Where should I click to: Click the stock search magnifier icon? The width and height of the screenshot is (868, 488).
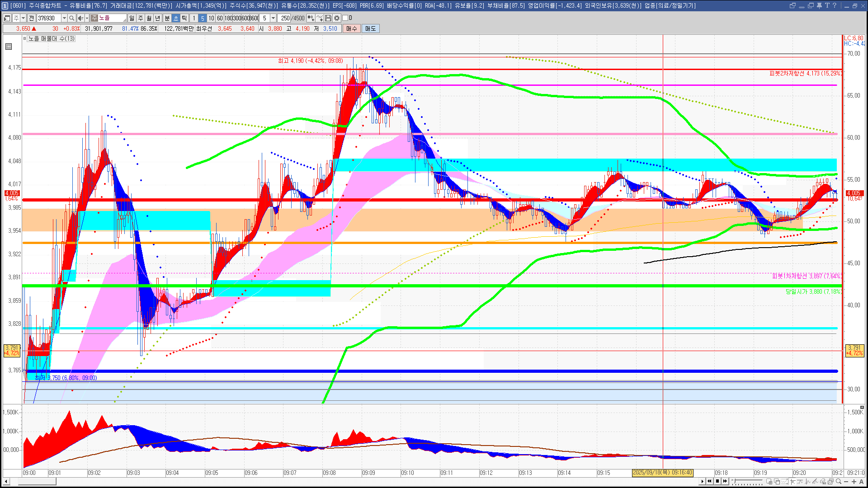(72, 18)
